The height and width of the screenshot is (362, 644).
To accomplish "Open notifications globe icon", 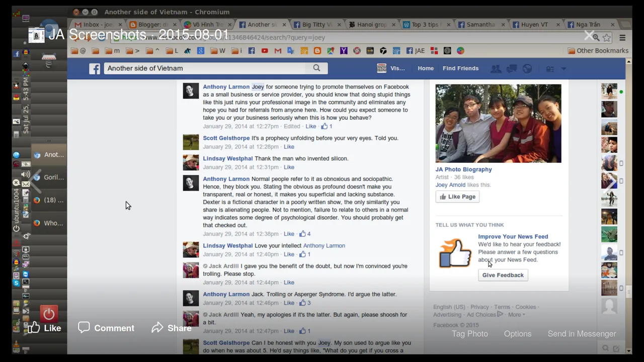I will tap(527, 69).
